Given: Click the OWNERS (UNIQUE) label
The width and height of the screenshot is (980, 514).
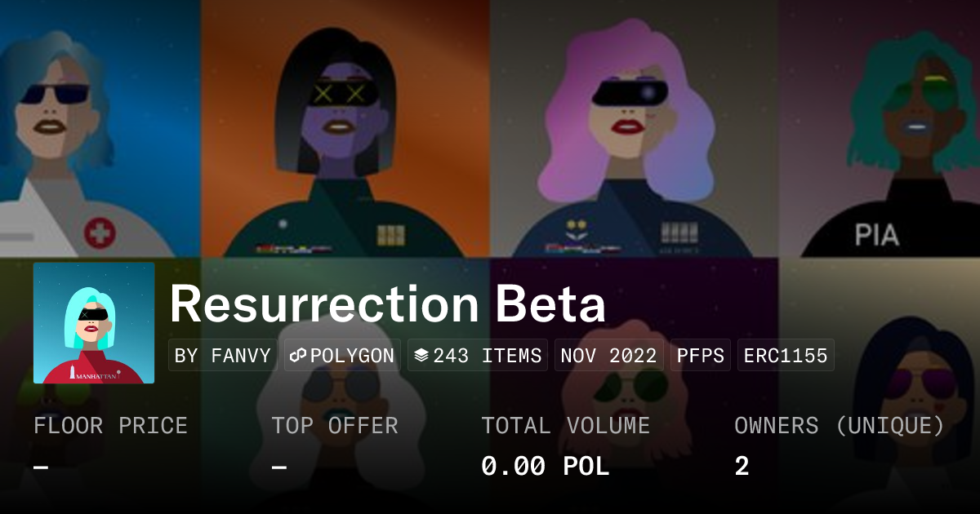Looking at the screenshot, I should [839, 426].
